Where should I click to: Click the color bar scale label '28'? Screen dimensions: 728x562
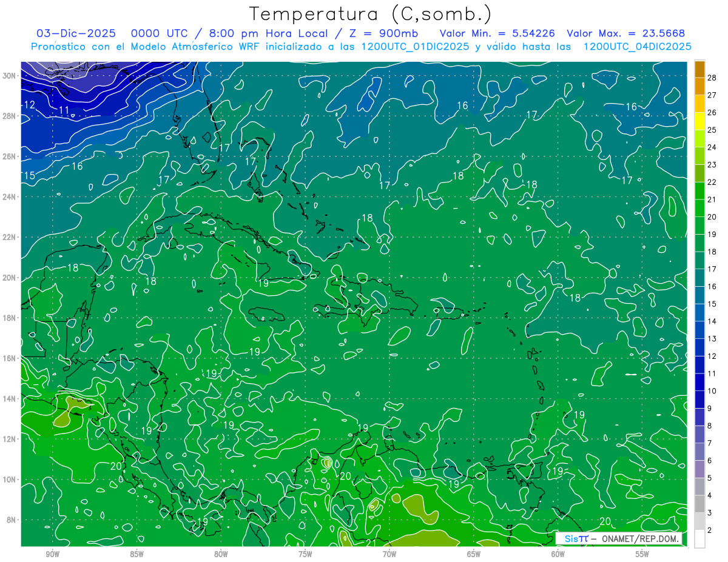tap(712, 78)
